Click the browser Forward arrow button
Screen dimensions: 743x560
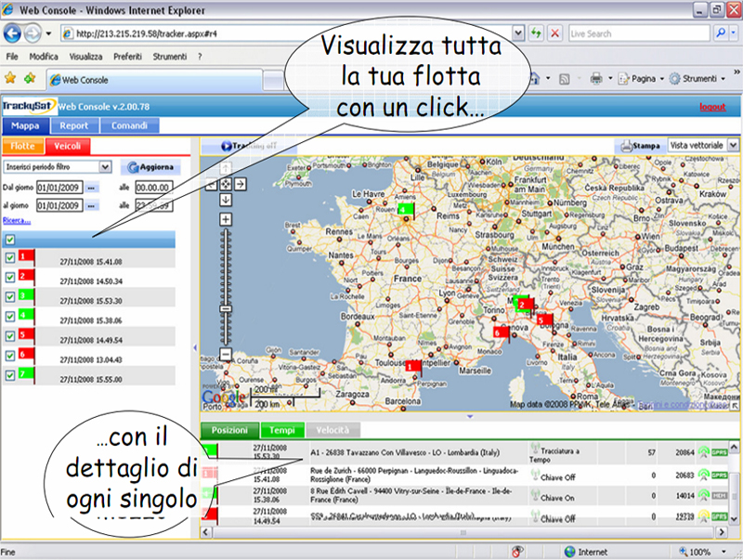[x=33, y=33]
